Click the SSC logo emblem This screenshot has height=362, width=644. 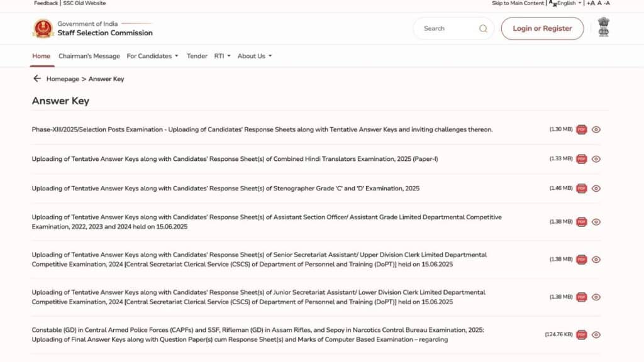(x=43, y=28)
